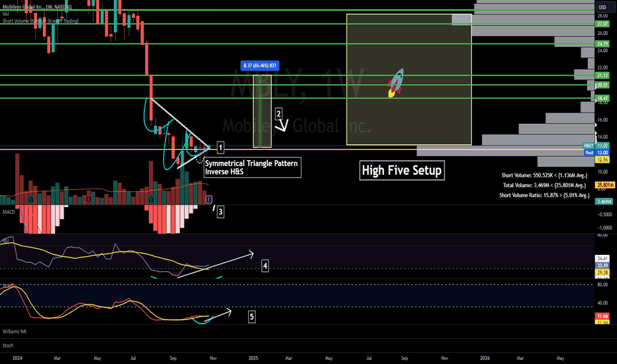This screenshot has height=364, width=617.
Task: Click the 34.41 RSI value label
Action: 602,259
